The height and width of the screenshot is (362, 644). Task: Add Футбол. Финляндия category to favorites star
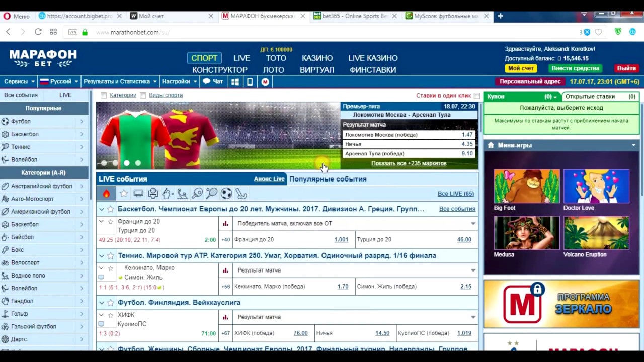click(x=110, y=302)
